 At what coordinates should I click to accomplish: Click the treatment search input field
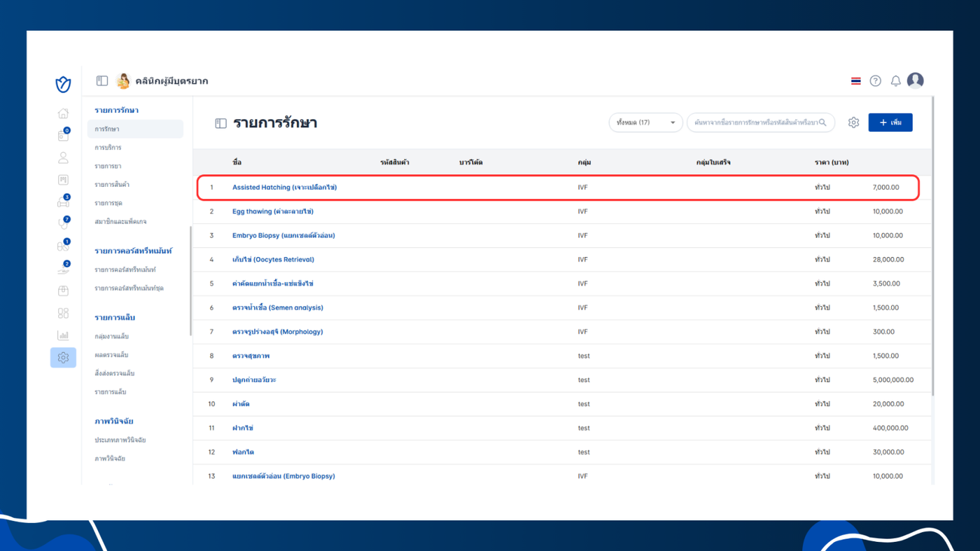click(760, 123)
